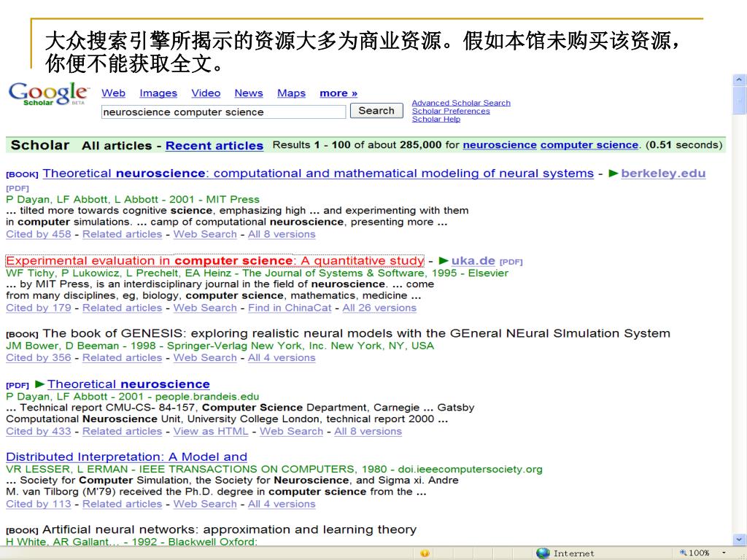Screen dimensions: 747x560
Task: Click green arrow beside berkeley.edu
Action: [x=613, y=174]
